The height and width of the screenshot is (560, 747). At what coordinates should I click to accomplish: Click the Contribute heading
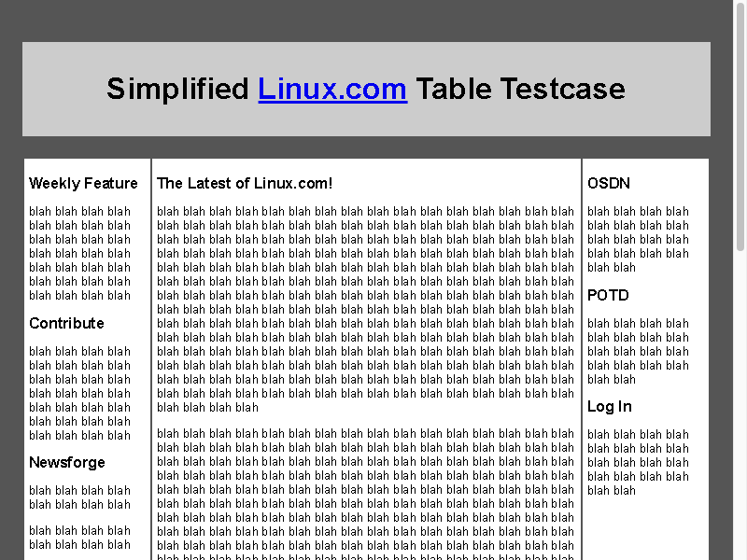(x=66, y=323)
